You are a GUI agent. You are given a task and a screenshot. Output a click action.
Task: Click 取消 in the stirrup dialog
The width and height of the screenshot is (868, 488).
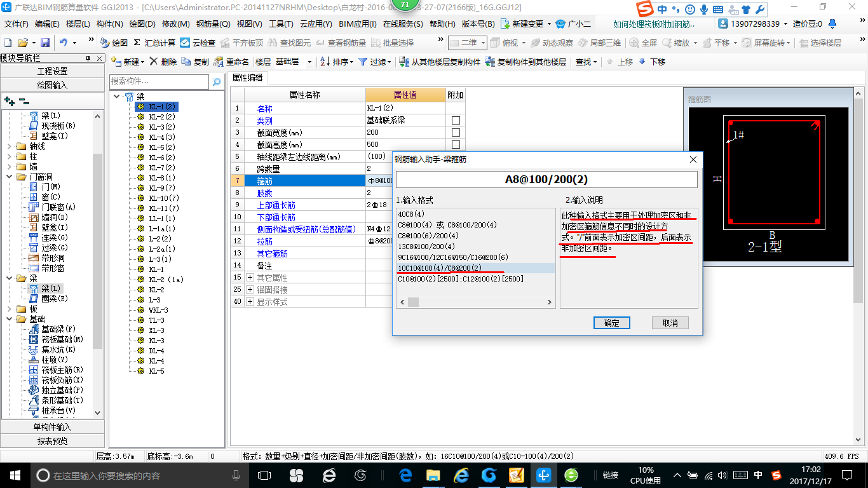pos(670,323)
